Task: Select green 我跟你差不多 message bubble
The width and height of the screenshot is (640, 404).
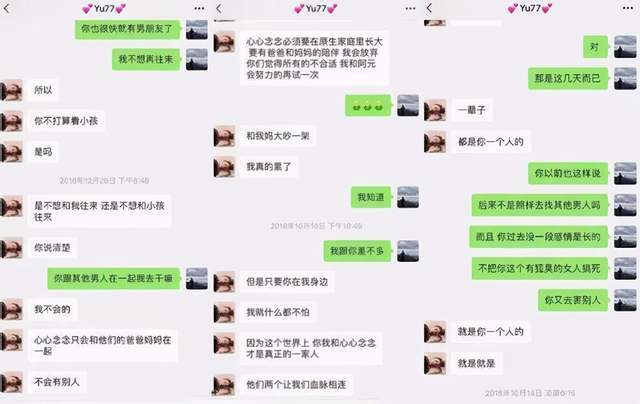Action: pos(357,251)
